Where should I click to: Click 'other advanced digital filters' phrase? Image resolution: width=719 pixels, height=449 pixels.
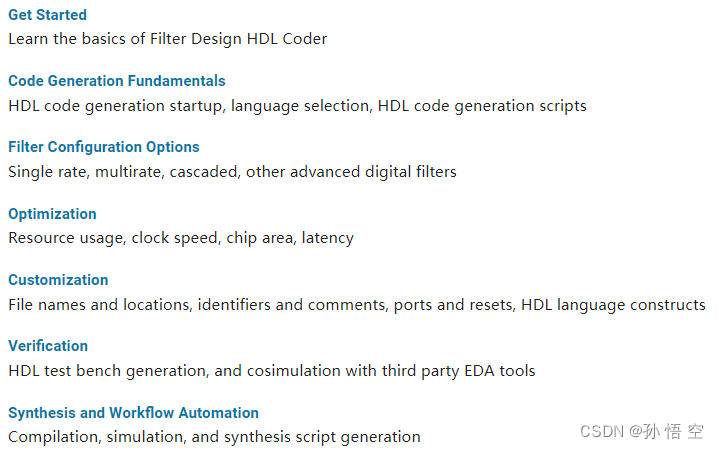(x=351, y=172)
